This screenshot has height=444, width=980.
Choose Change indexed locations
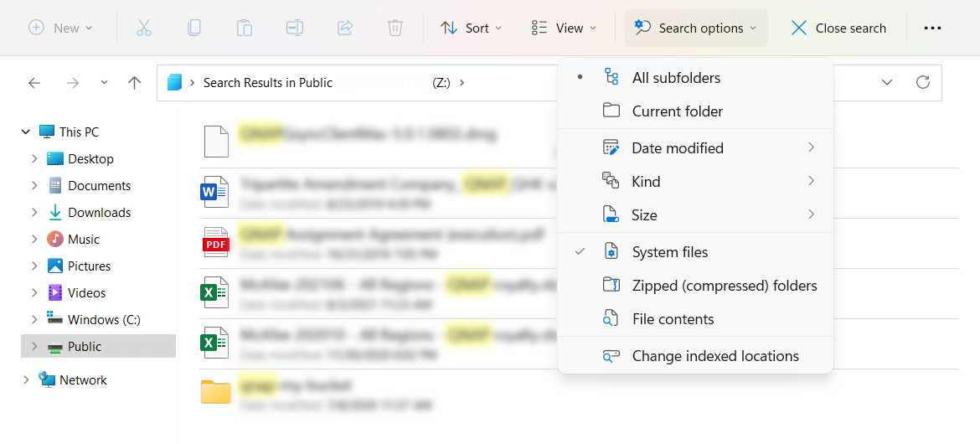[x=714, y=356]
